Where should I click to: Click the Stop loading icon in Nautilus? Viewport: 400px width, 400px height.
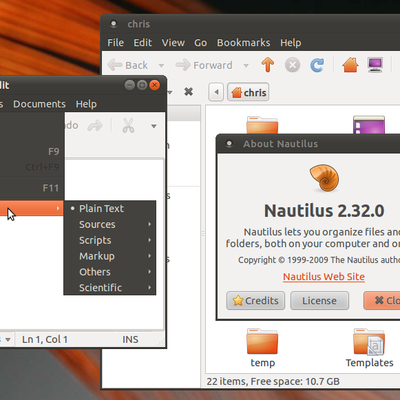[292, 65]
